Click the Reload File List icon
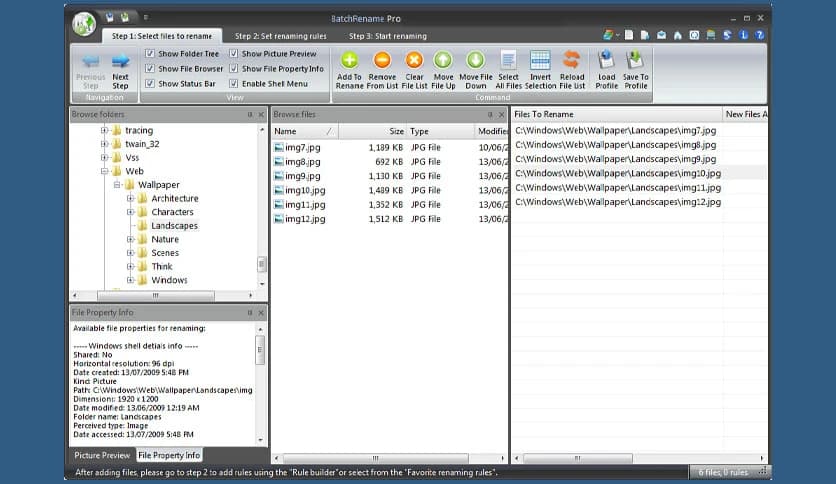836x484 pixels. [x=572, y=60]
